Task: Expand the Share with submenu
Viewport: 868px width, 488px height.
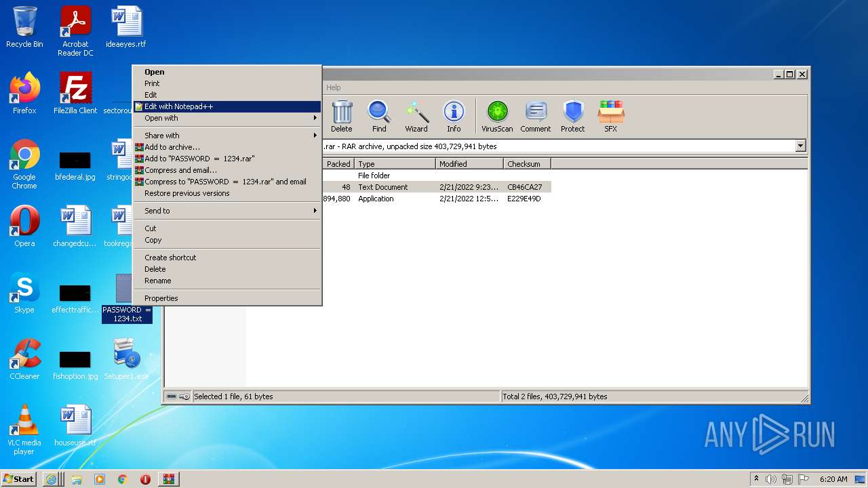Action: coord(227,136)
